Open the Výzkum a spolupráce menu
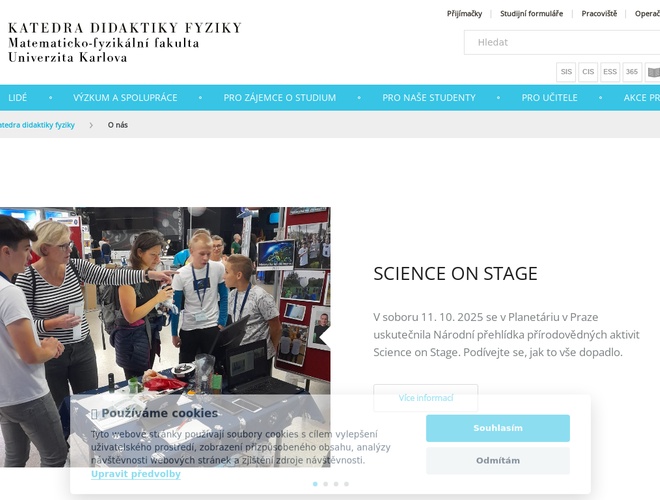The image size is (660, 500). click(x=125, y=98)
